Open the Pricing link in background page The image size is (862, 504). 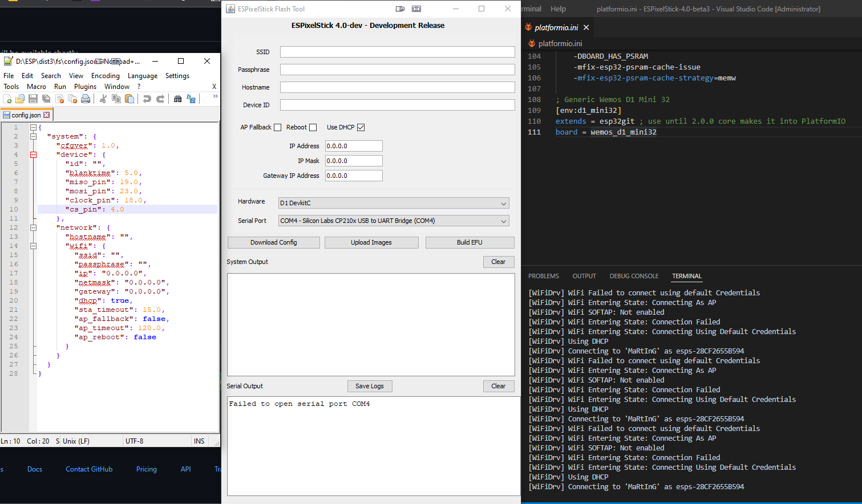(x=147, y=469)
